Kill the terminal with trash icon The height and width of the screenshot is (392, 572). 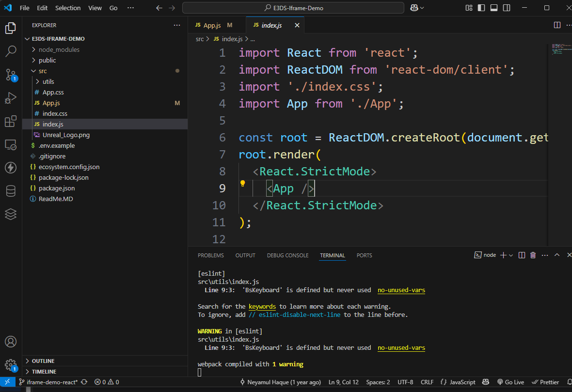pyautogui.click(x=533, y=255)
